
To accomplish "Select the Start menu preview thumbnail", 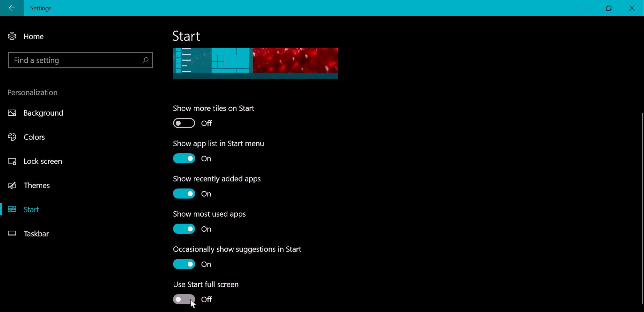I will tap(255, 62).
